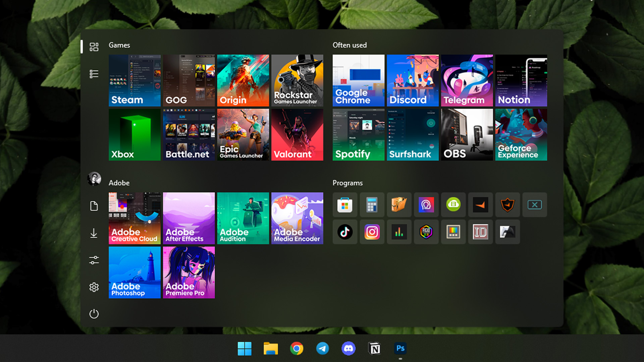Open the TikTok app icon
This screenshot has height=362, width=644.
(x=345, y=232)
